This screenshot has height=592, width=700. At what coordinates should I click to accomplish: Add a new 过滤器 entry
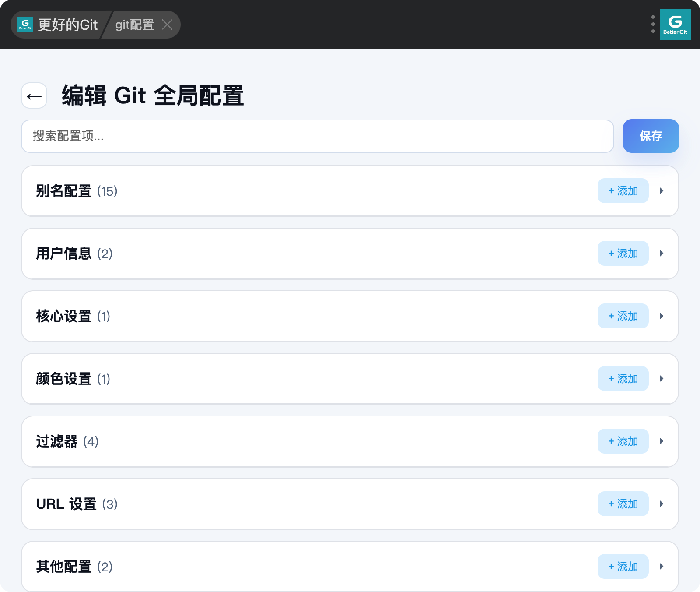(x=623, y=441)
